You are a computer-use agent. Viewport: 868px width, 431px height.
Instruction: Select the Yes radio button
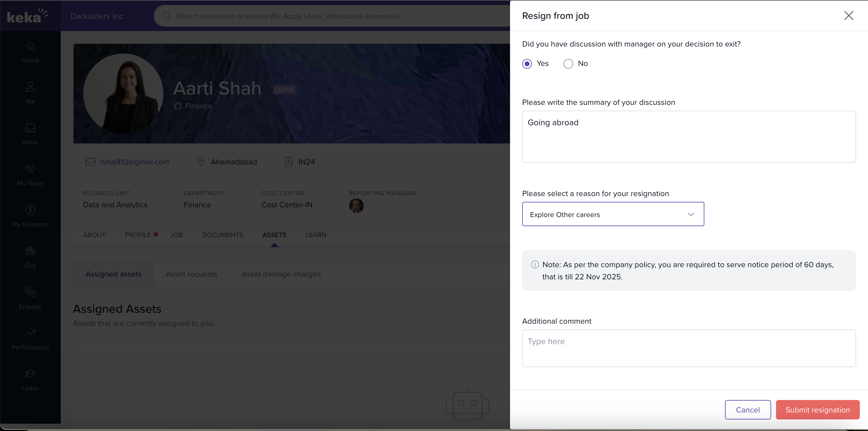527,64
